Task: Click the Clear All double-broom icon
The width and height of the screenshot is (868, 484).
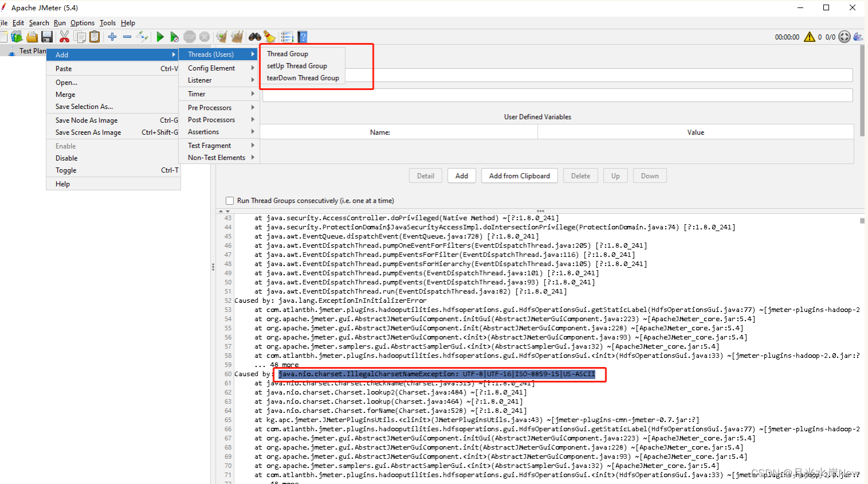Action: click(x=237, y=37)
